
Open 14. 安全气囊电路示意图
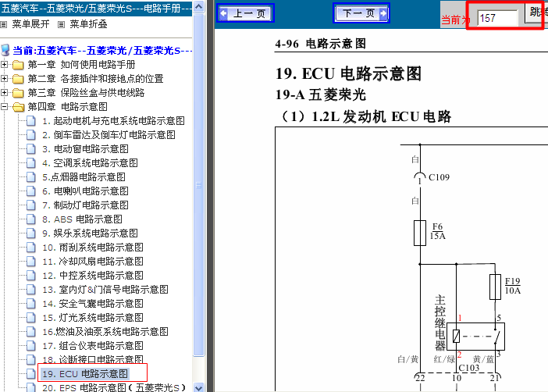[93, 304]
